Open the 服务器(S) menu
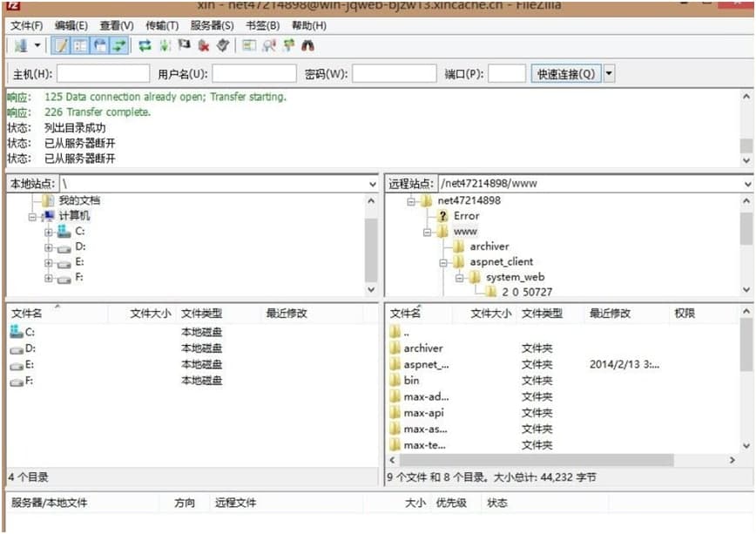 point(212,26)
